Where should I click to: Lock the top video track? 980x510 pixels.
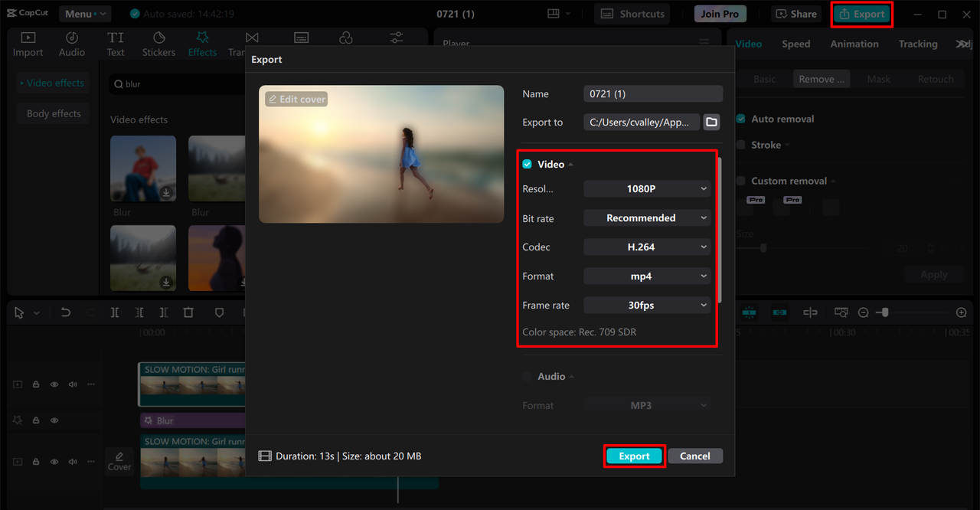36,384
